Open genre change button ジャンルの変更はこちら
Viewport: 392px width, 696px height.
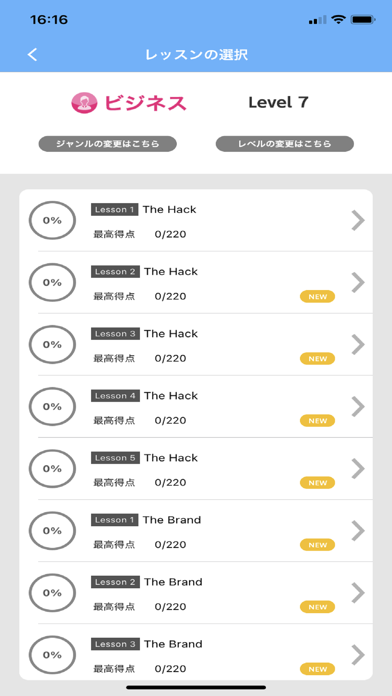click(108, 144)
